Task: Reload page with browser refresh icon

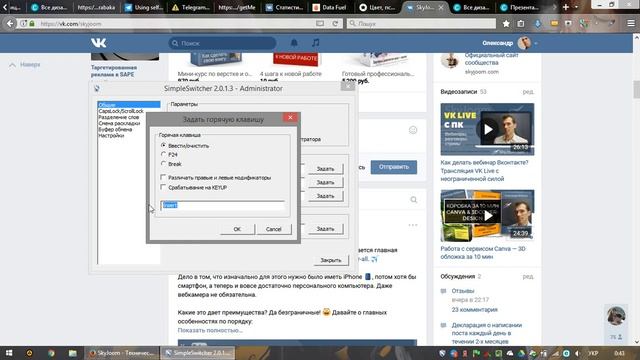Action: (335, 24)
